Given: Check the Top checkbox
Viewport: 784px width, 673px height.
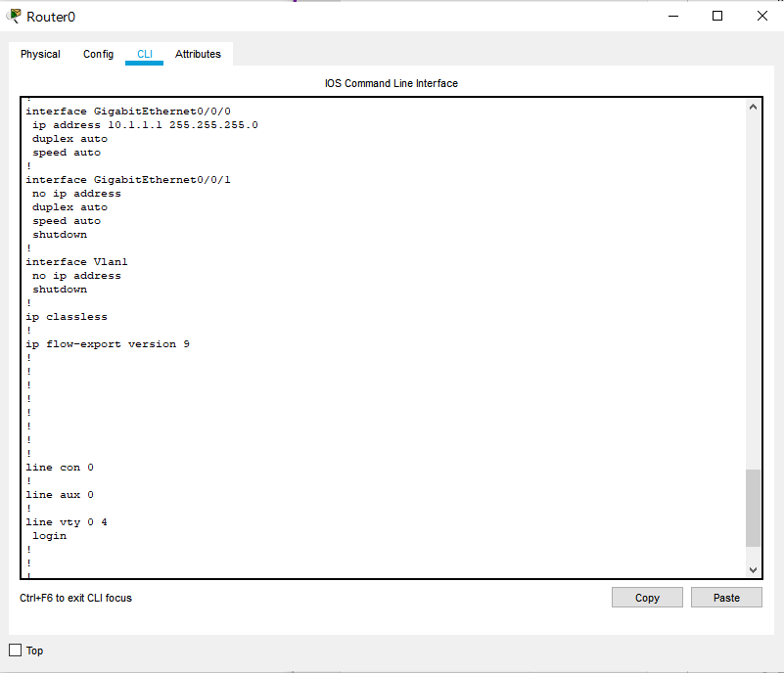Looking at the screenshot, I should [14, 650].
